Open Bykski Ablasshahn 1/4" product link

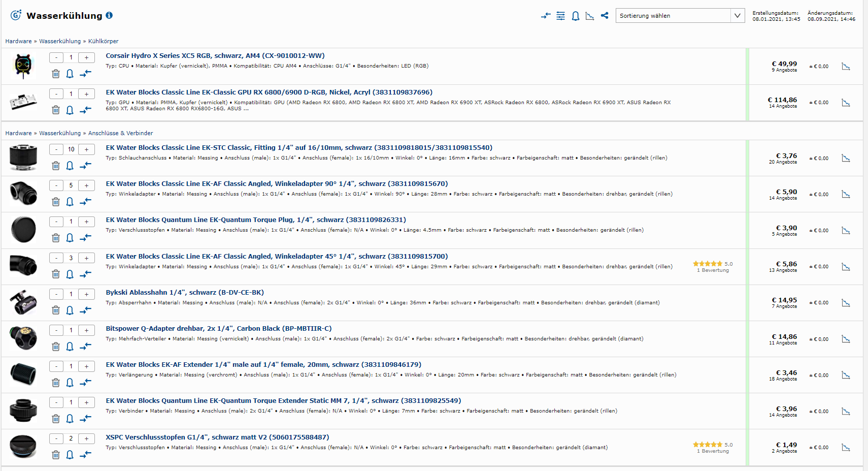pyautogui.click(x=185, y=293)
